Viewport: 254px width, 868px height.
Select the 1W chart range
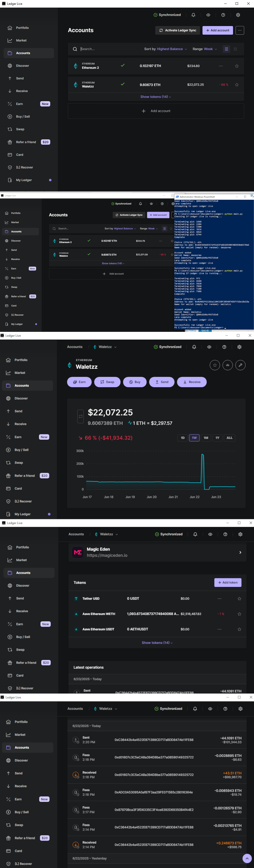pos(194,438)
